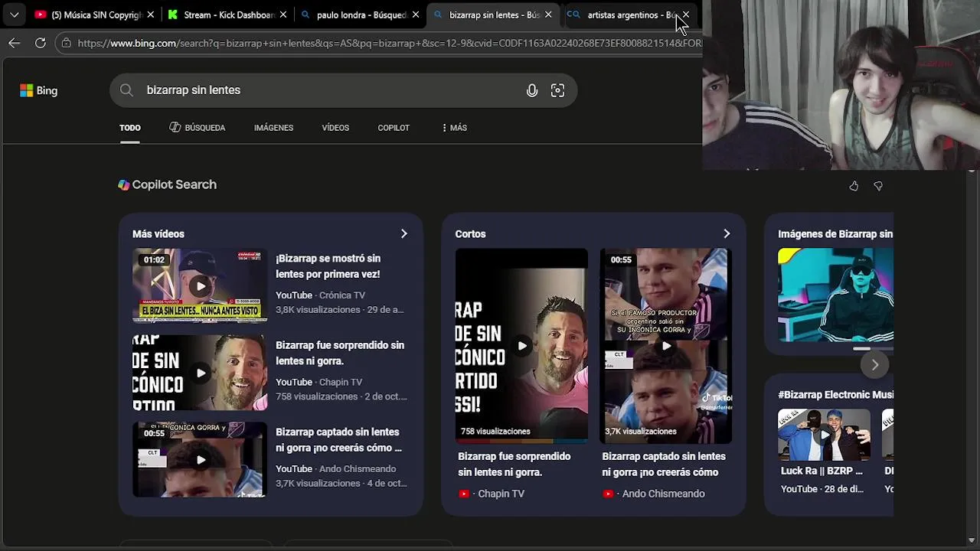980x551 pixels.
Task: Go back with the browser back arrow
Action: (14, 43)
